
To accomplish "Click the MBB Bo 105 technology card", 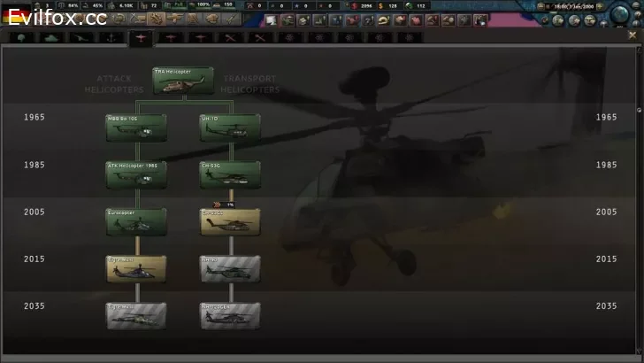I will tap(136, 127).
